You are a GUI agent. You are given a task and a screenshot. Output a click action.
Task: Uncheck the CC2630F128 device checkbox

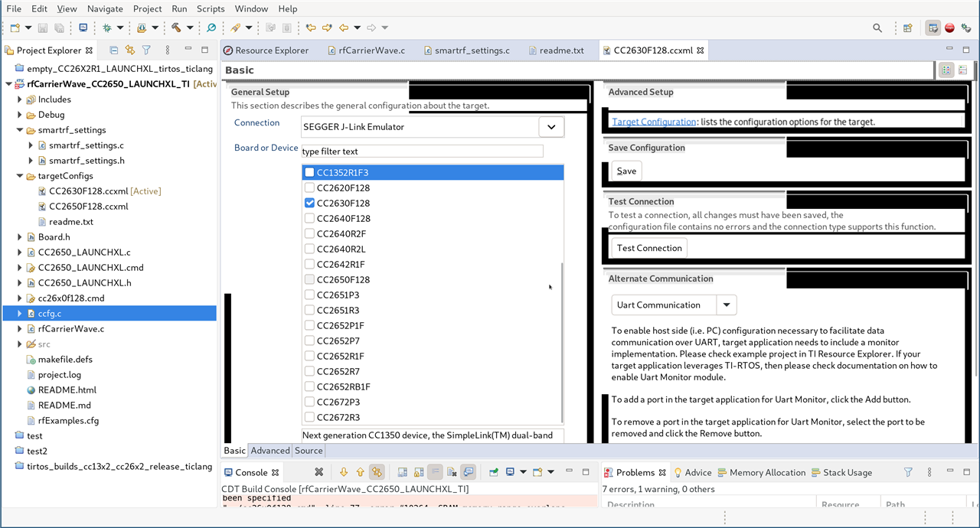[x=309, y=203]
